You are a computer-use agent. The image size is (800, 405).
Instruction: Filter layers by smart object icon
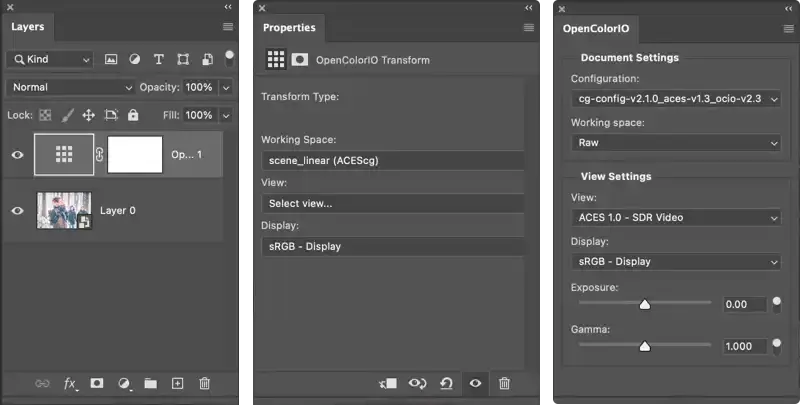pos(207,59)
